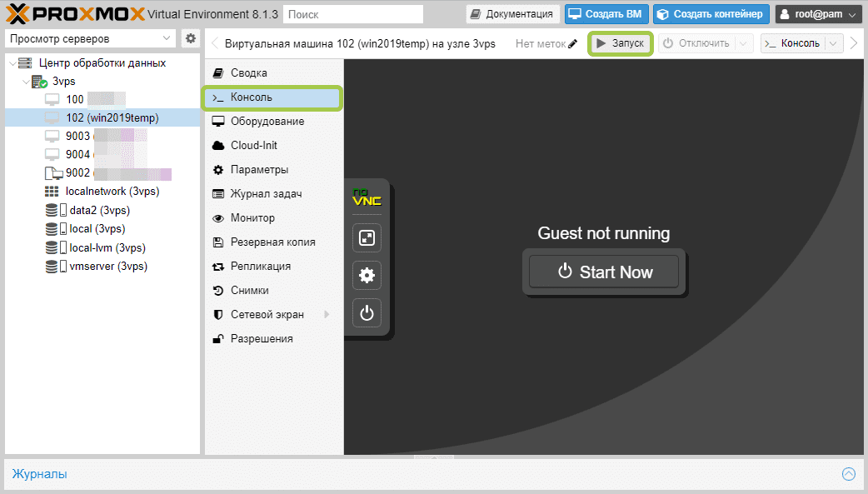
Task: Click the Документация button
Action: click(x=512, y=14)
